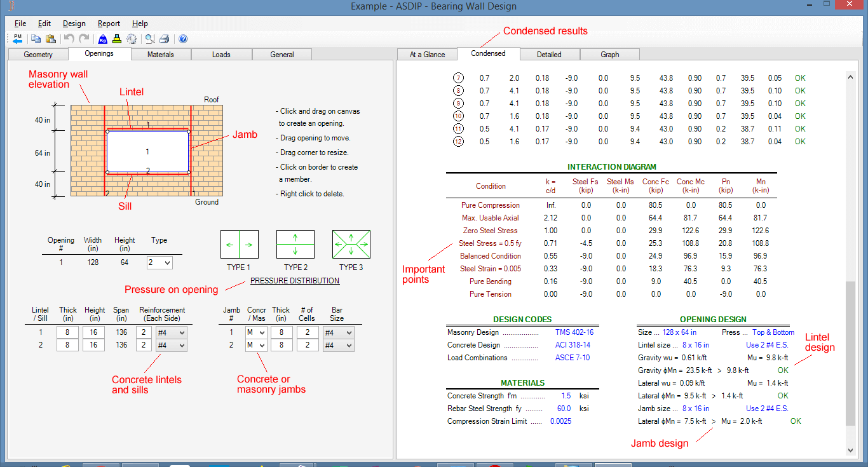
Task: Click the Concrete Strength value 1.5
Action: click(x=566, y=396)
